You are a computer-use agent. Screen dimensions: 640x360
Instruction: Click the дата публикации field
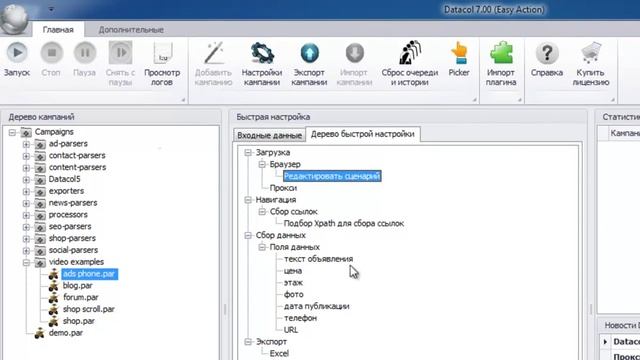tap(316, 307)
